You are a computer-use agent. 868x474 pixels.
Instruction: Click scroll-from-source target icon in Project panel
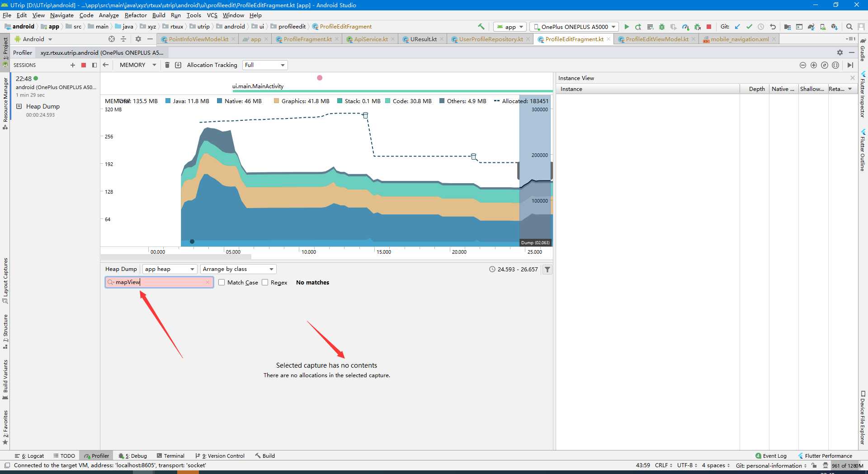pos(112,39)
